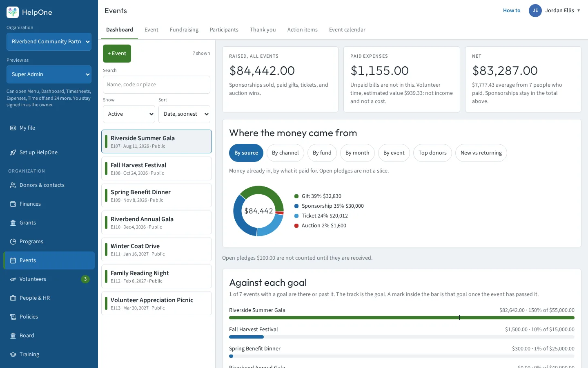Click the Training graduation cap icon
The image size is (588, 368).
coord(13,355)
